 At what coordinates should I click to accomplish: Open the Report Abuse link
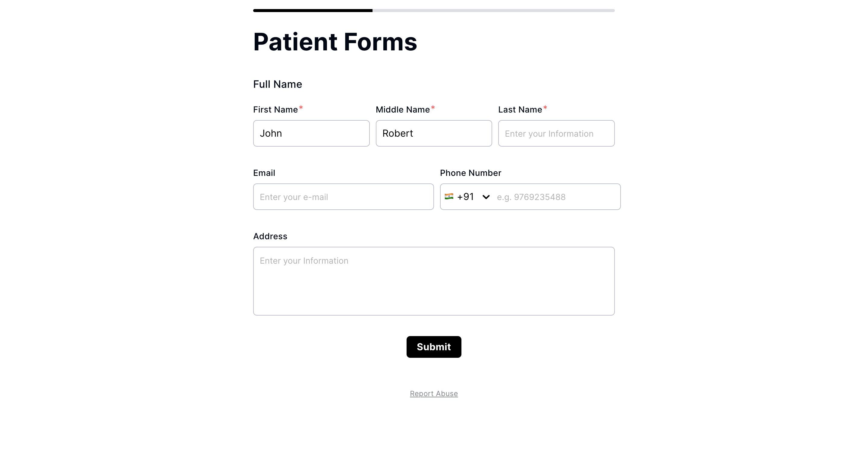(x=434, y=393)
